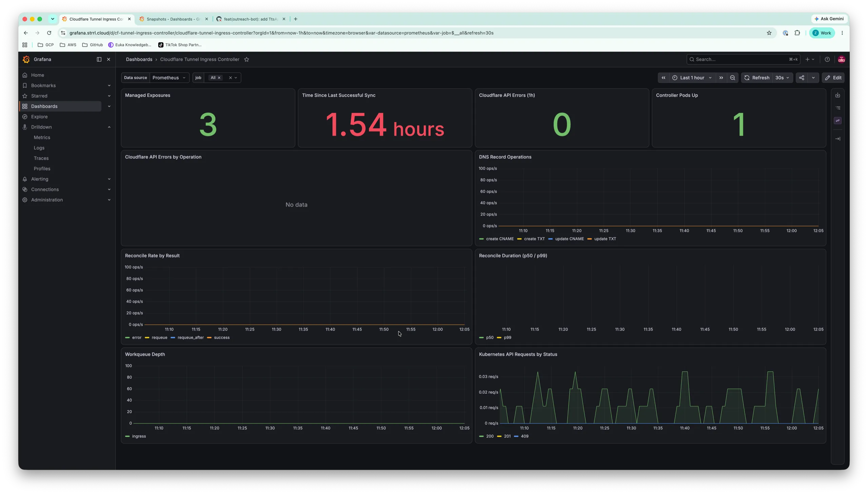This screenshot has height=494, width=868.
Task: Expand the Starred section chevron
Action: (x=109, y=96)
